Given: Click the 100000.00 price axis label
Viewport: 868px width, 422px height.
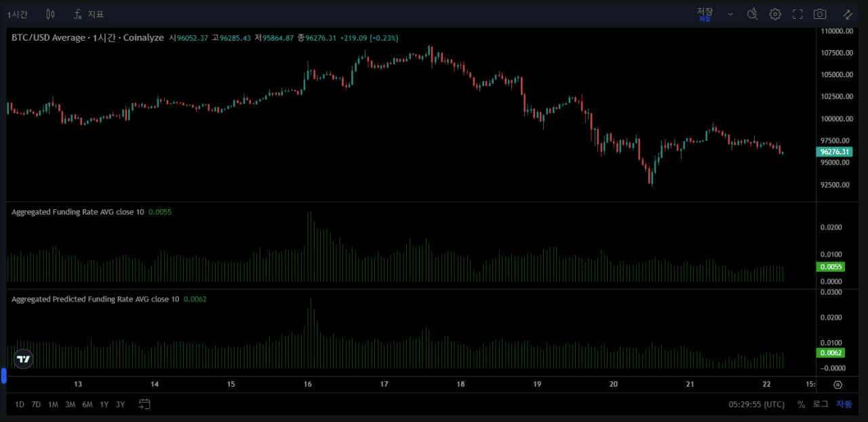Looking at the screenshot, I should click(836, 119).
